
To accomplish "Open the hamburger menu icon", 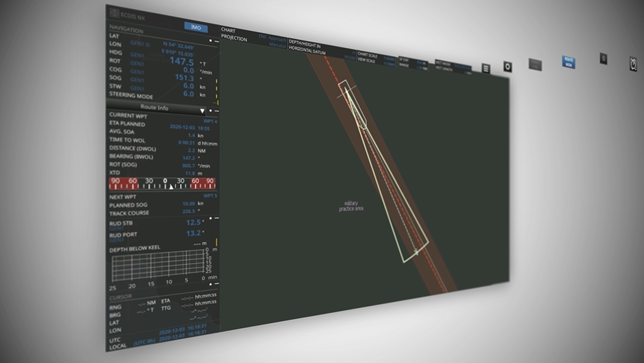I will tap(486, 68).
